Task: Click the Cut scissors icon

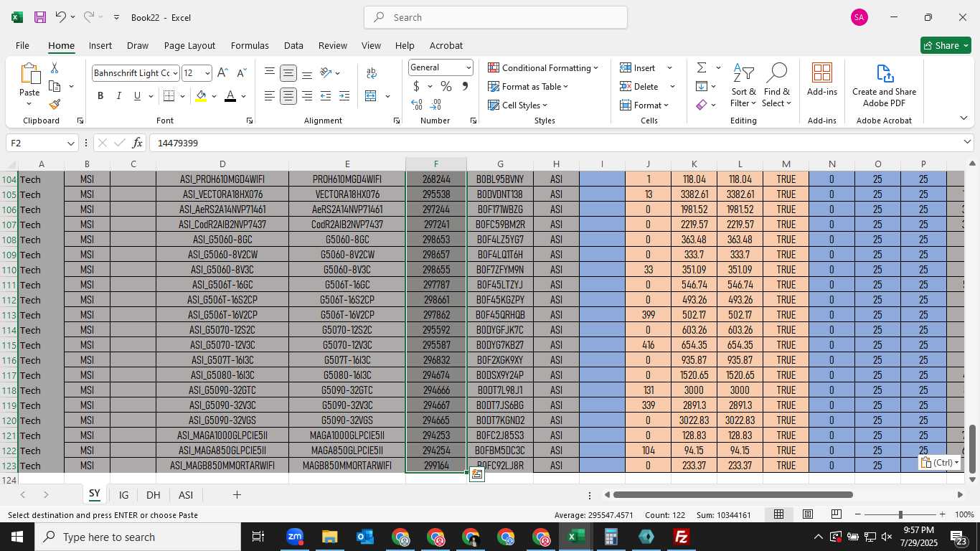Action: tap(55, 68)
